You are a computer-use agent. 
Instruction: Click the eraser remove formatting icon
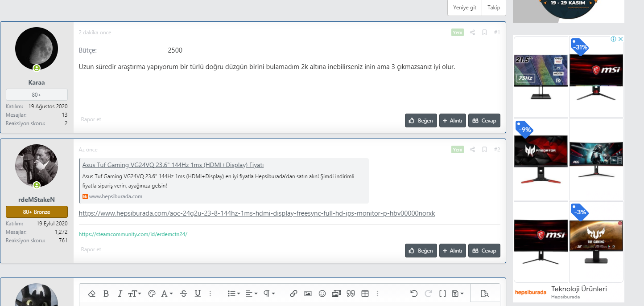[x=92, y=294]
